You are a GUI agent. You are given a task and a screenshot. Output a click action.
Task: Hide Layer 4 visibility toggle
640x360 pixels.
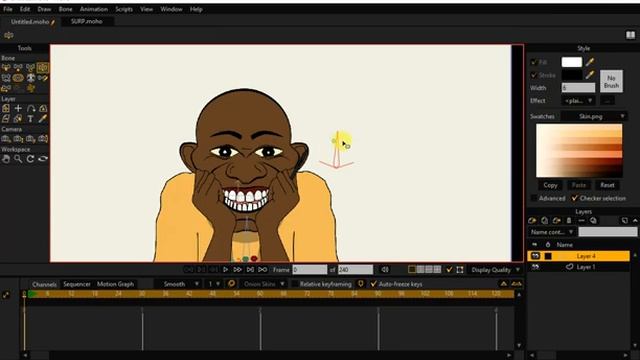pyautogui.click(x=536, y=256)
